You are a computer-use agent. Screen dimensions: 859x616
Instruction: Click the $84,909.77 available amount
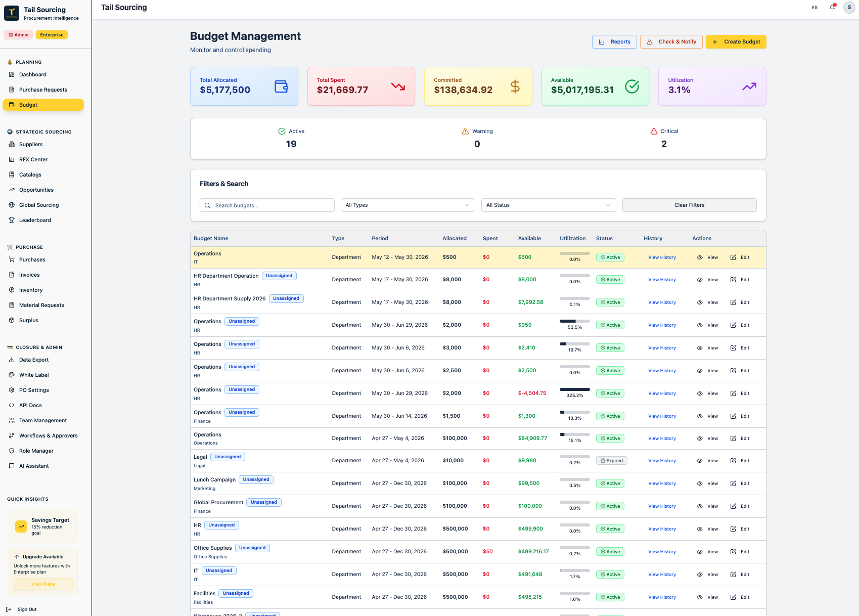point(532,438)
